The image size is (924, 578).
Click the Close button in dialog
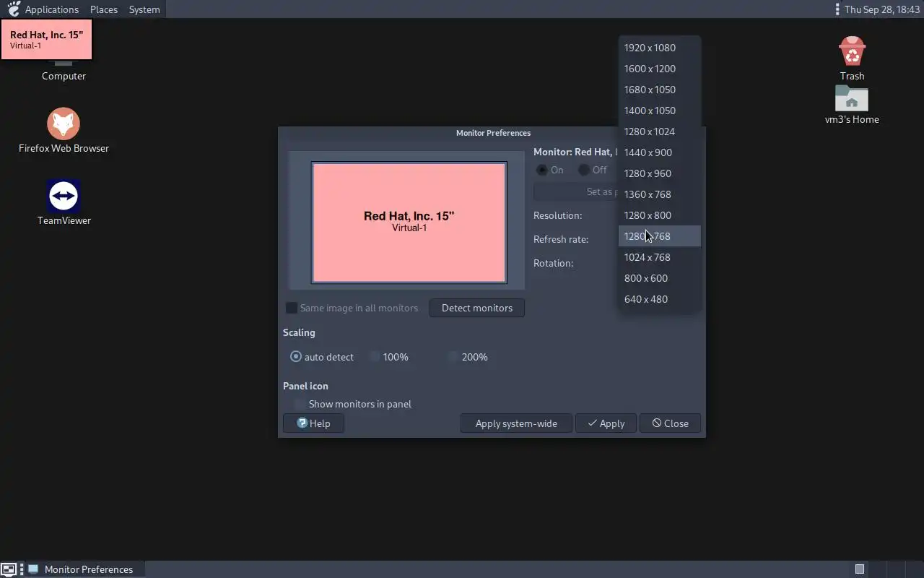coord(670,423)
